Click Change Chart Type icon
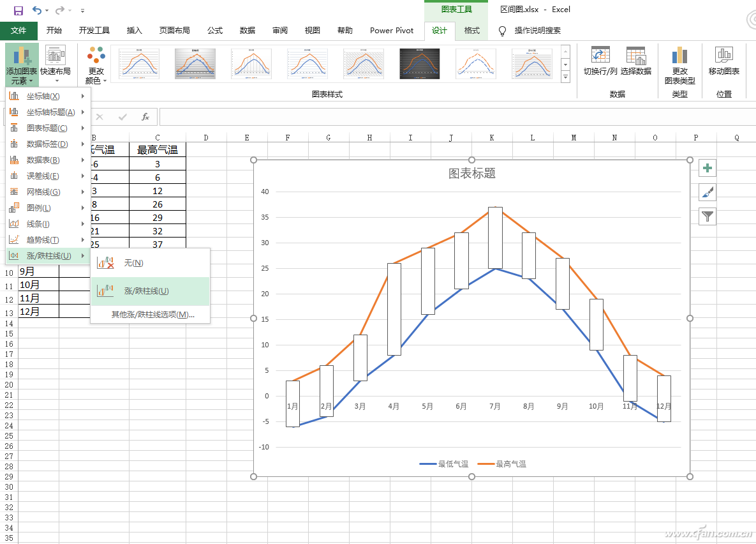This screenshot has width=756, height=544. [x=680, y=66]
